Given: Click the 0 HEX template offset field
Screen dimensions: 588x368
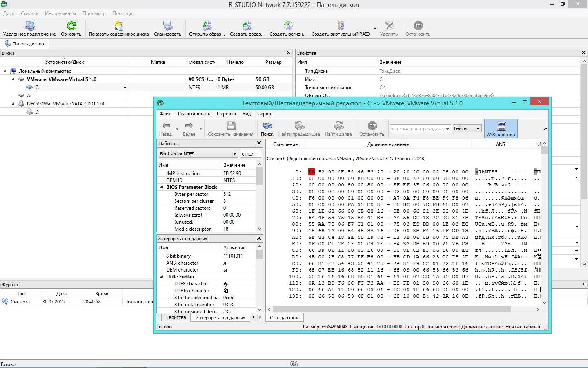Looking at the screenshot, I should (250, 154).
